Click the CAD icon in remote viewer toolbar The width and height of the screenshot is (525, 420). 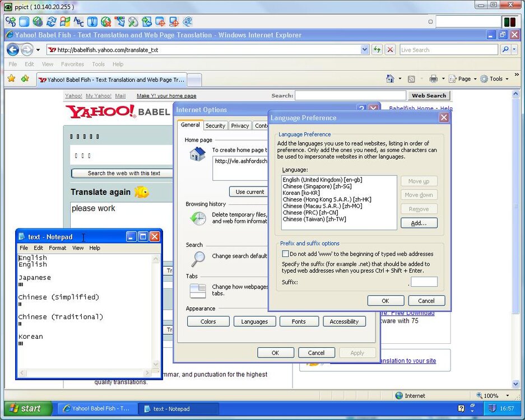click(11, 22)
